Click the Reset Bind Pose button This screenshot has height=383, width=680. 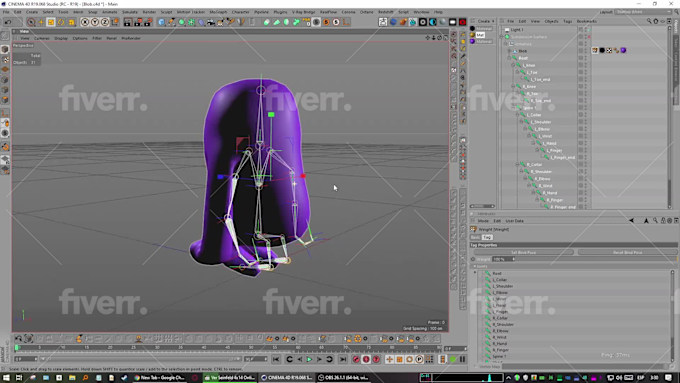click(627, 252)
